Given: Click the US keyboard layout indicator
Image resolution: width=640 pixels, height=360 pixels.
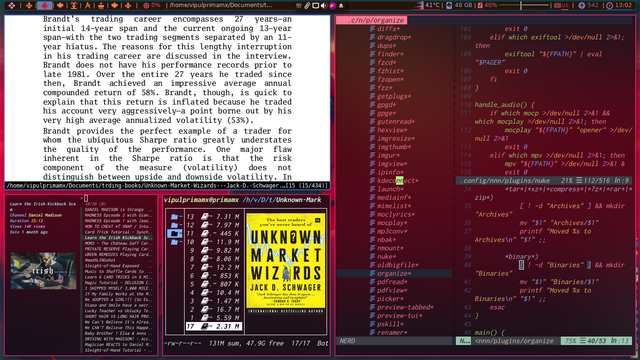Looking at the screenshot, I should (x=561, y=5).
